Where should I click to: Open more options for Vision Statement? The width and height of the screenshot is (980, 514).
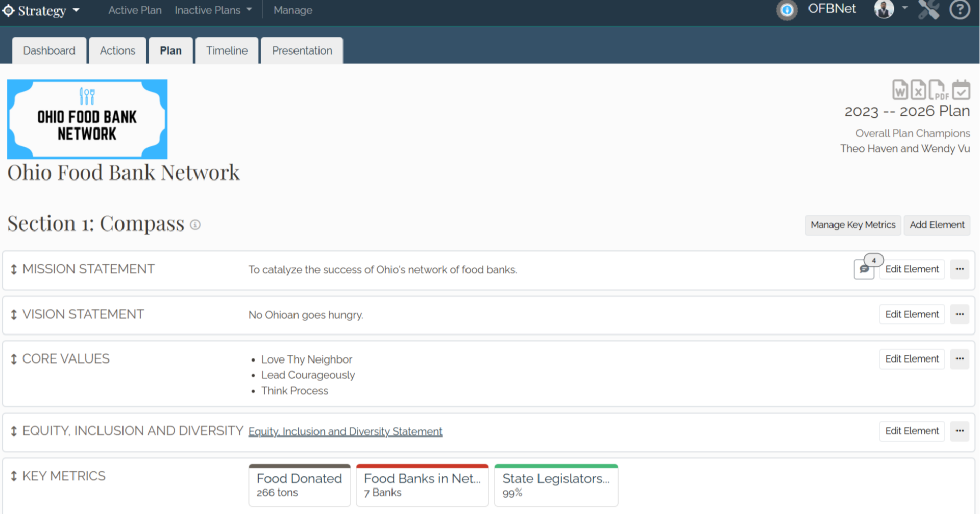coord(960,314)
